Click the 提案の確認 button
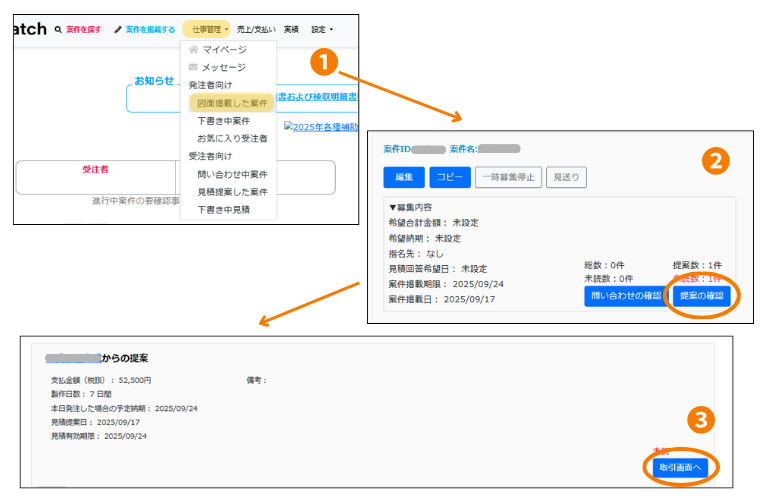The height and width of the screenshot is (500, 770). coord(703,296)
